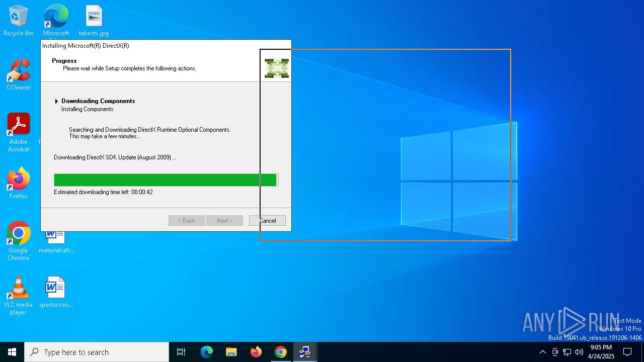Open Task View from the taskbar
This screenshot has height=362, width=644.
click(x=181, y=352)
